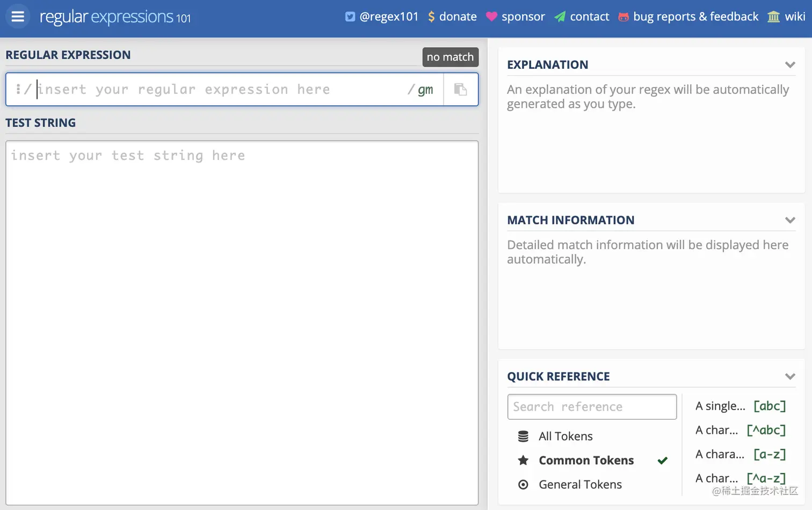Open the hamburger menu button

coord(18,16)
